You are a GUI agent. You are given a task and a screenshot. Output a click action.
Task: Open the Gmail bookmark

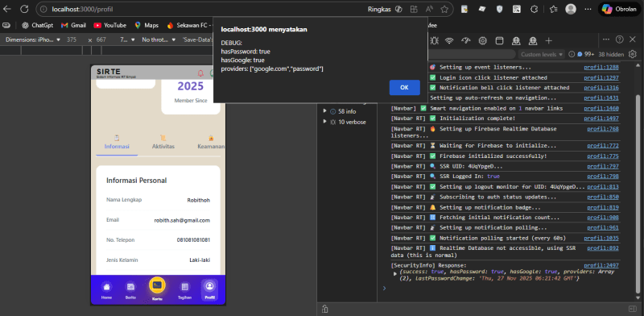coord(73,25)
